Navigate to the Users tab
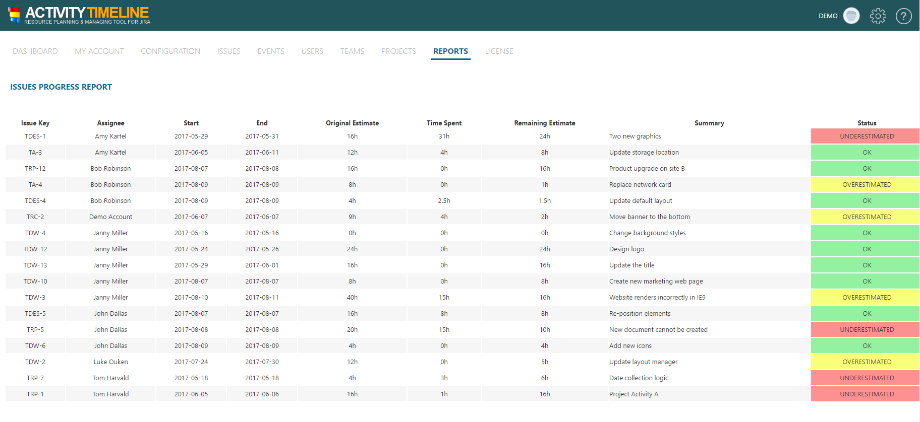Image resolution: width=920 pixels, height=422 pixels. click(x=312, y=51)
